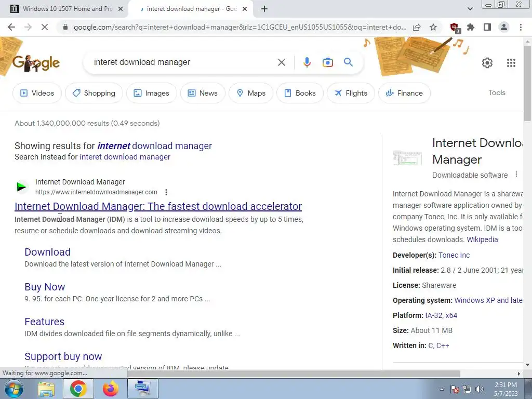Open IDM knowledge panel thumbnail image
The image size is (532, 399).
click(x=407, y=158)
